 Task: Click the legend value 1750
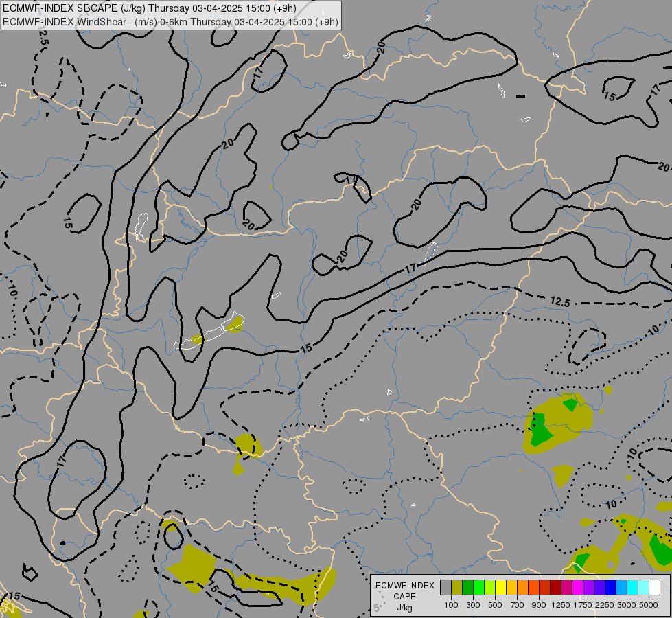(583, 605)
